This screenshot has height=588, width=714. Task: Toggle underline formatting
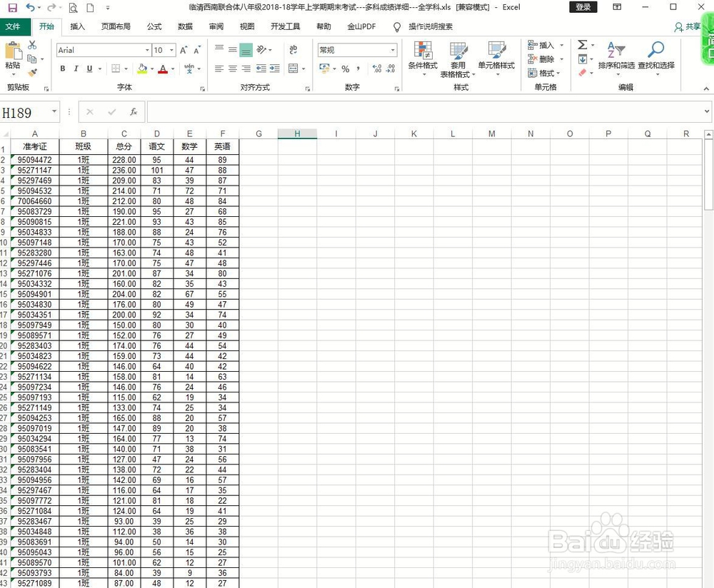pyautogui.click(x=90, y=69)
